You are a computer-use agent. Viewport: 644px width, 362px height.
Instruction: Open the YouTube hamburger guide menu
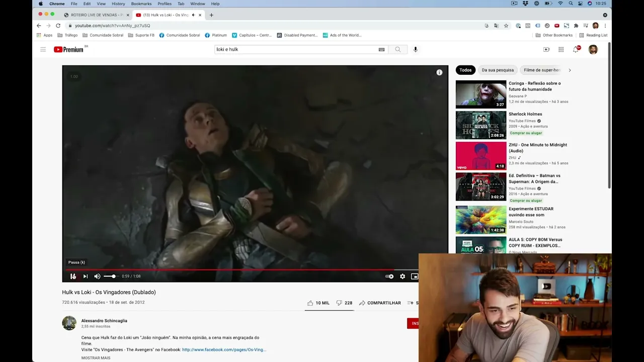pyautogui.click(x=43, y=49)
